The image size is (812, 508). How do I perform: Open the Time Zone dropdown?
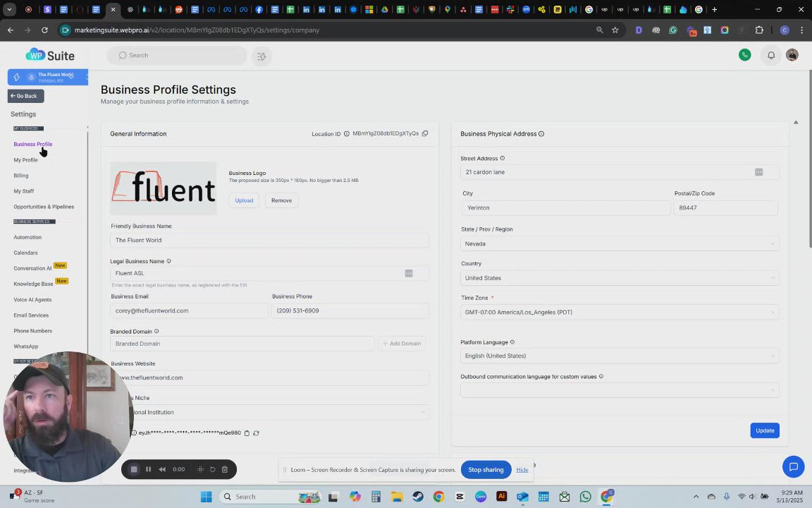coord(620,312)
